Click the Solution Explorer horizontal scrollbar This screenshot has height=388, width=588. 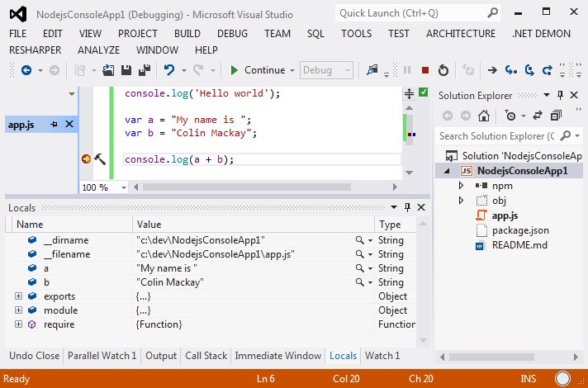point(491,357)
